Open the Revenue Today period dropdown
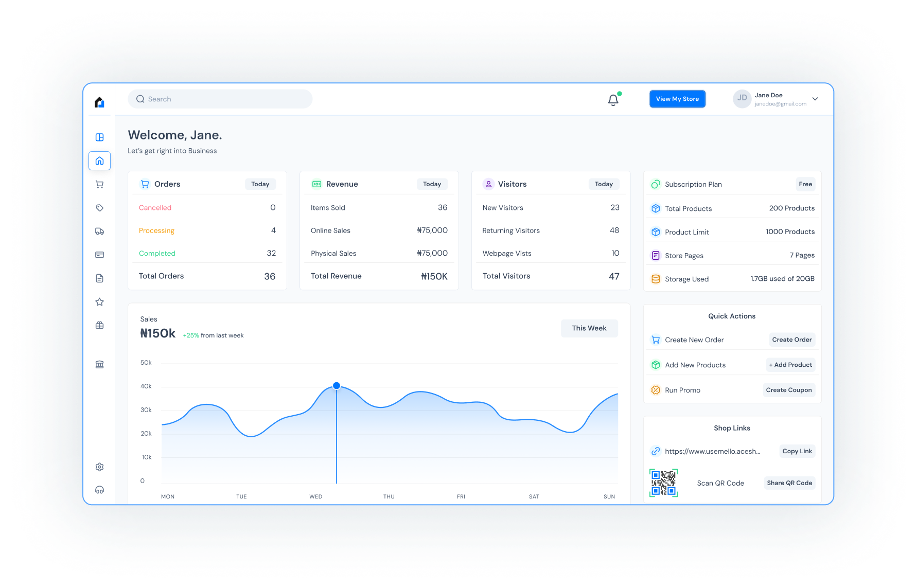Screen dimensions: 917x588 (x=432, y=184)
